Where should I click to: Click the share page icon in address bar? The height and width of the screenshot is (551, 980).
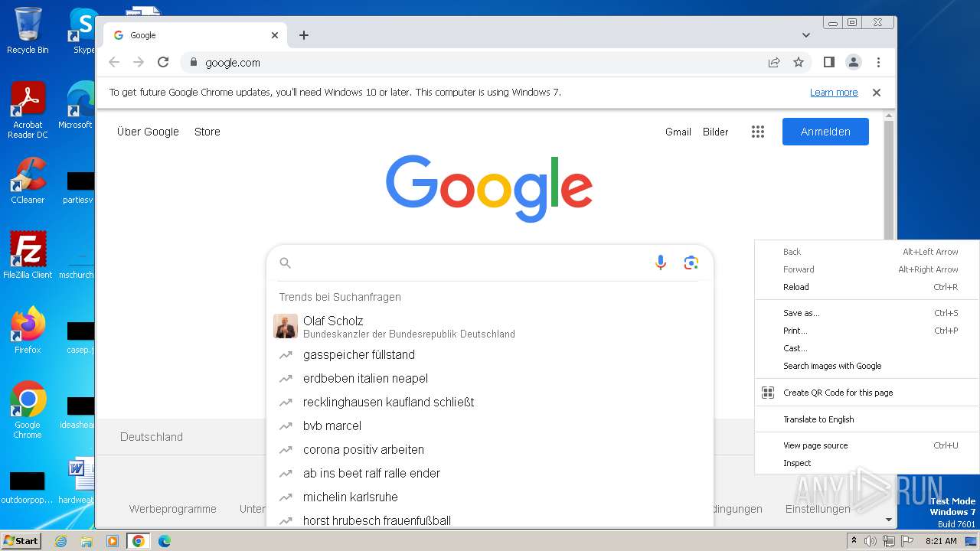point(774,62)
